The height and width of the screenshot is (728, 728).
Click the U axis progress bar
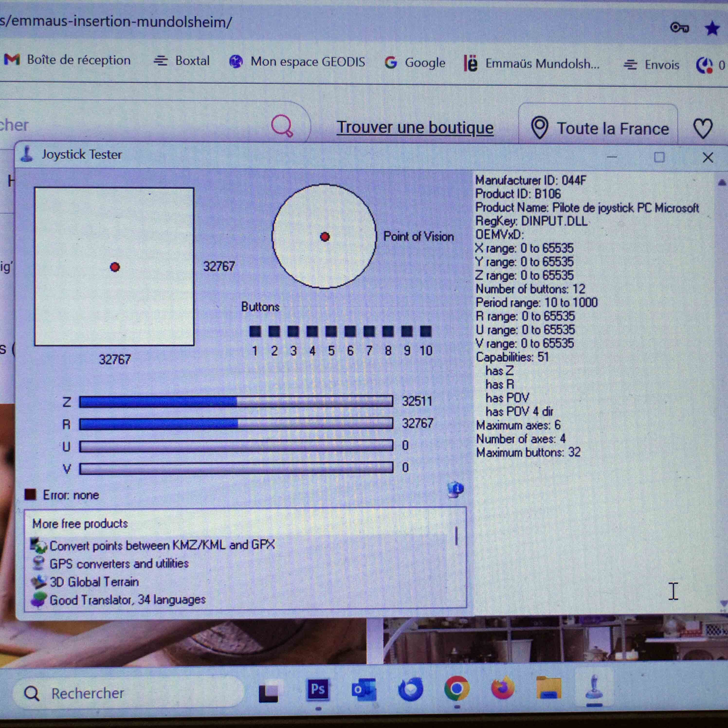pos(236,446)
